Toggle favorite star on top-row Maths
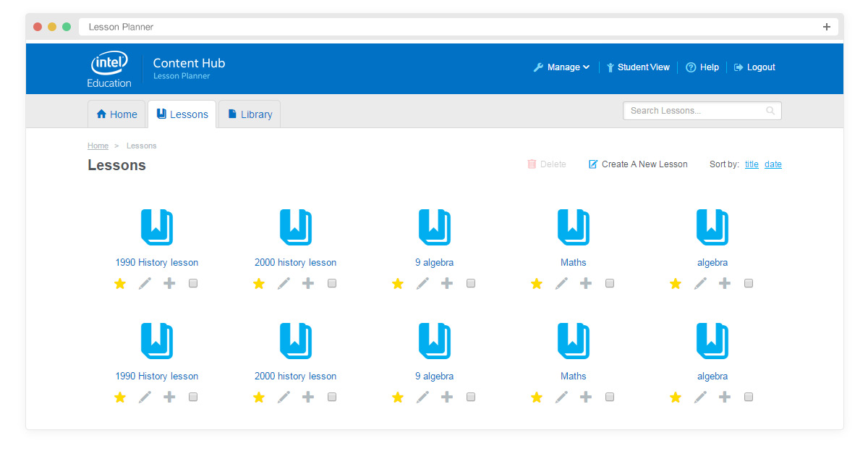The height and width of the screenshot is (454, 868). click(x=537, y=283)
